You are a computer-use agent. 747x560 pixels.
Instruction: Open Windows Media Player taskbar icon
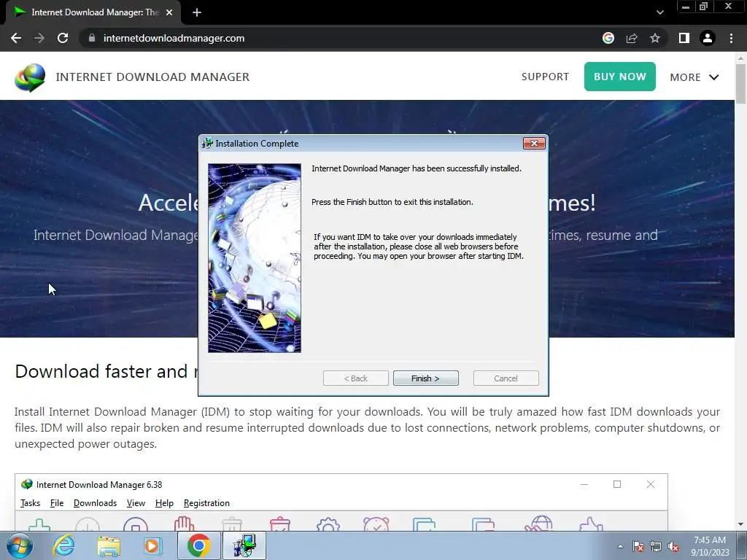tap(153, 545)
